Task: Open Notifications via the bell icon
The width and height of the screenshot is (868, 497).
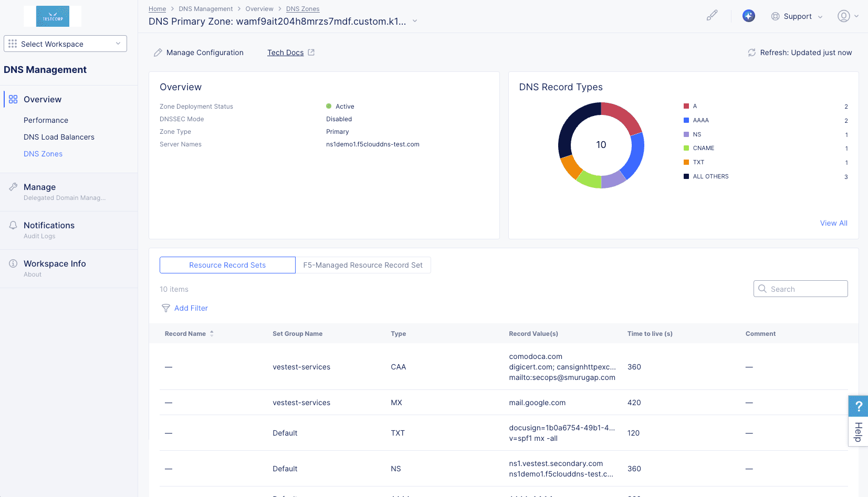Action: click(13, 225)
